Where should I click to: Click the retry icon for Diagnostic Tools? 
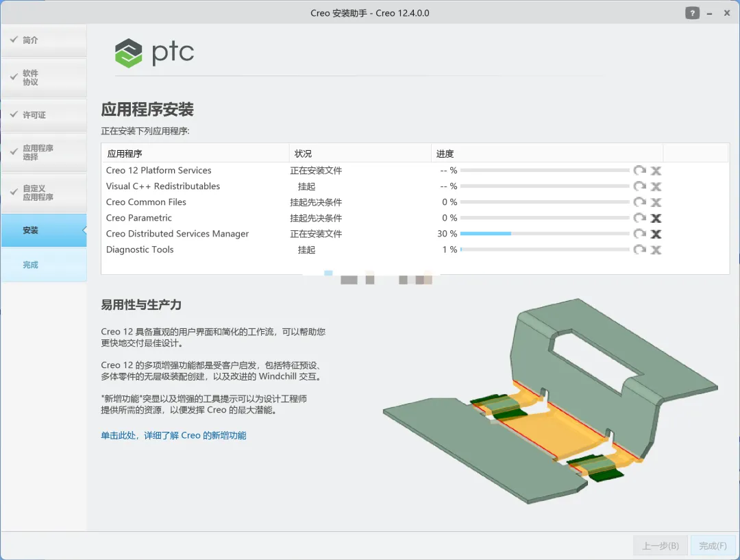(x=639, y=249)
